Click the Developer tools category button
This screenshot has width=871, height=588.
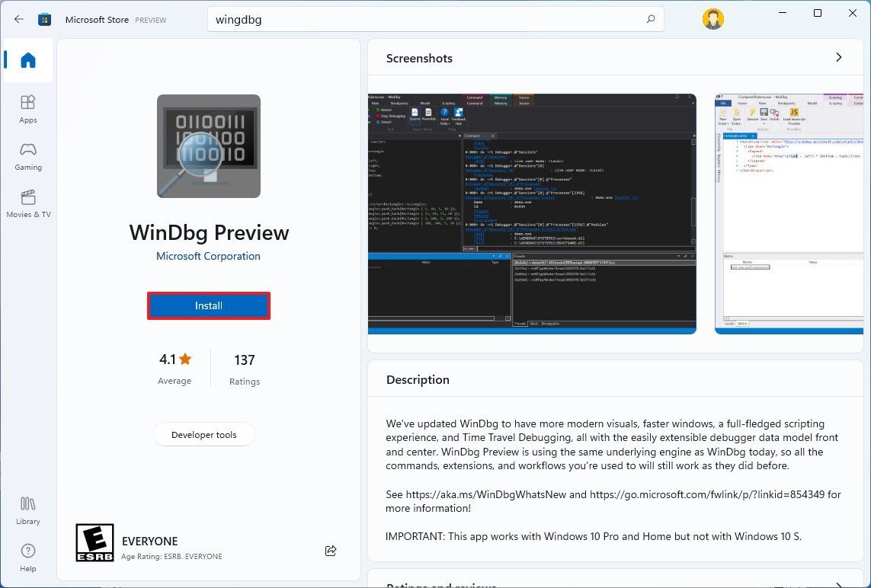tap(203, 434)
